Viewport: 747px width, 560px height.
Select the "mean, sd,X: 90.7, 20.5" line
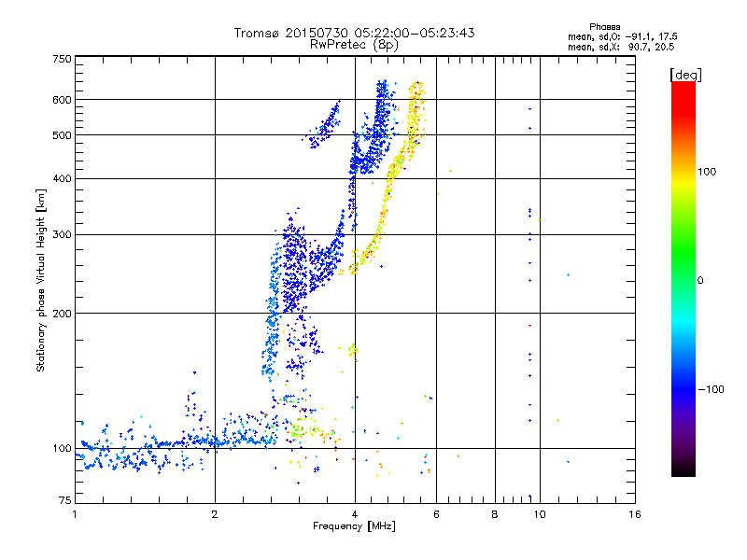pyautogui.click(x=621, y=47)
